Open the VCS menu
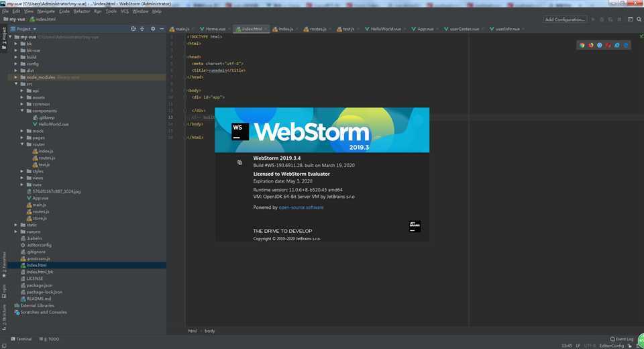The image size is (644, 349). pyautogui.click(x=125, y=11)
